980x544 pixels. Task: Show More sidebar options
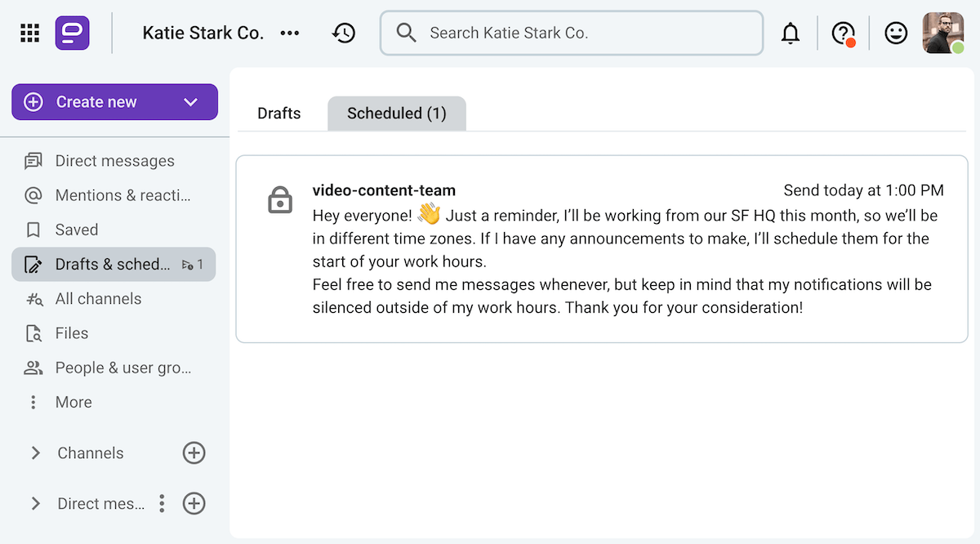(73, 402)
